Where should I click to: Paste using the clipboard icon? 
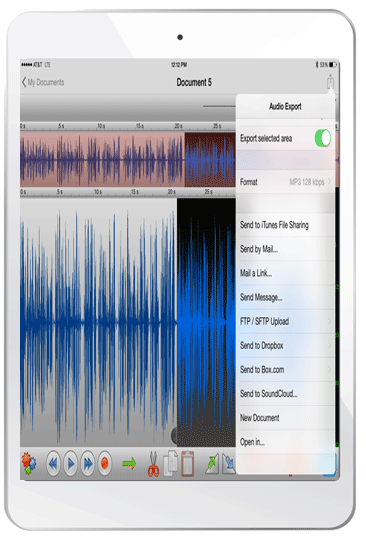point(187,463)
